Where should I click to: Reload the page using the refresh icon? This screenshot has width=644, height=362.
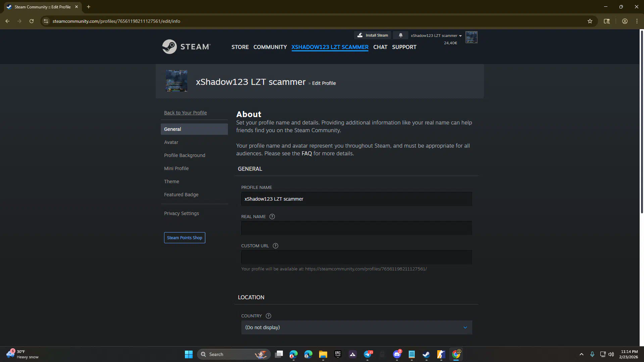point(32,21)
